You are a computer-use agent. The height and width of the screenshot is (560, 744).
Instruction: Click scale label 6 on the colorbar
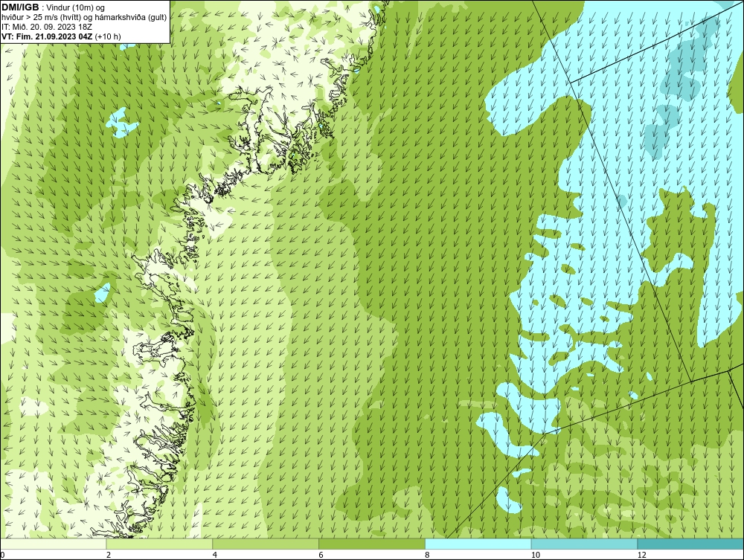[x=321, y=555]
